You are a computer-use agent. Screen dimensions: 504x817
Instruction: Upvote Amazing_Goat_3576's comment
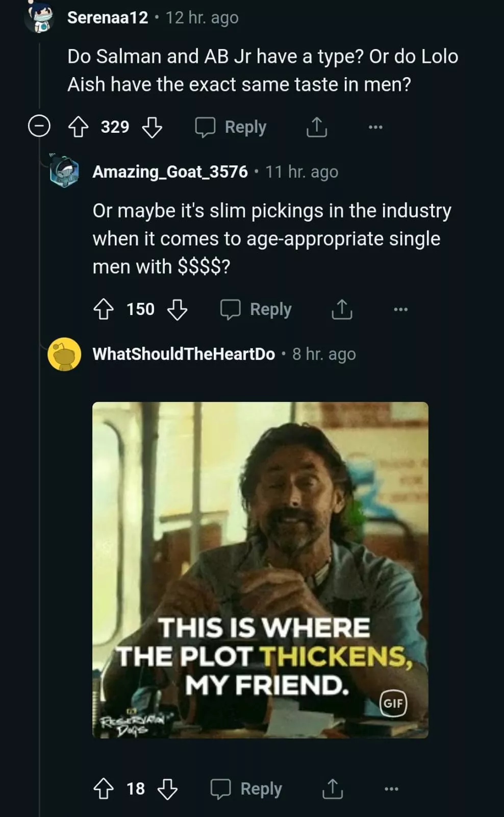coord(103,309)
